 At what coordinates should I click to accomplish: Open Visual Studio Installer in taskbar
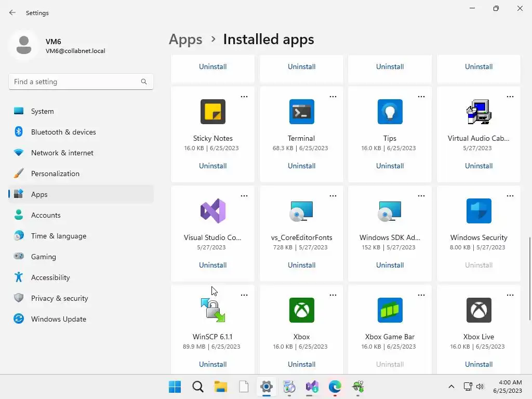[x=312, y=387]
